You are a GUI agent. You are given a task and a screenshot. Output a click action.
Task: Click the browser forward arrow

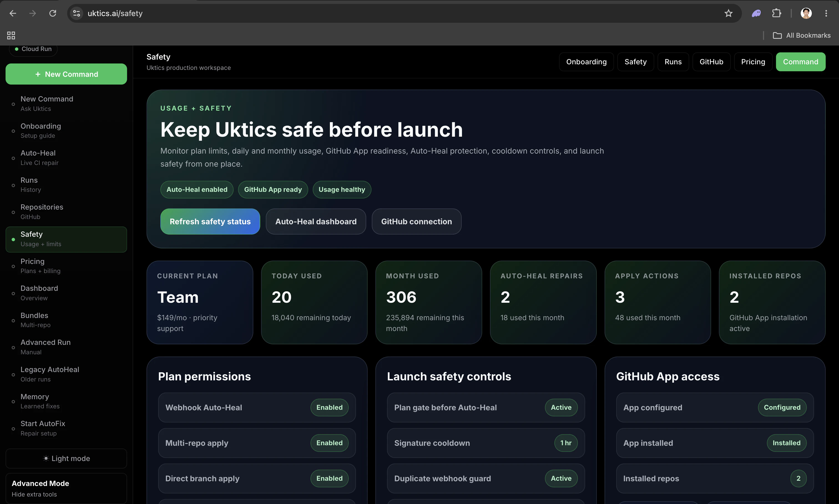pyautogui.click(x=33, y=13)
